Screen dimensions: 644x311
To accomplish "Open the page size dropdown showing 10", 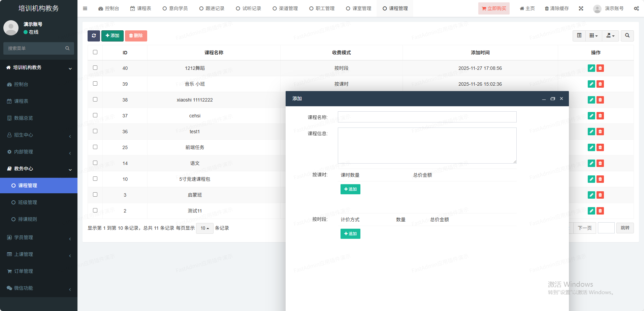I will [x=204, y=228].
